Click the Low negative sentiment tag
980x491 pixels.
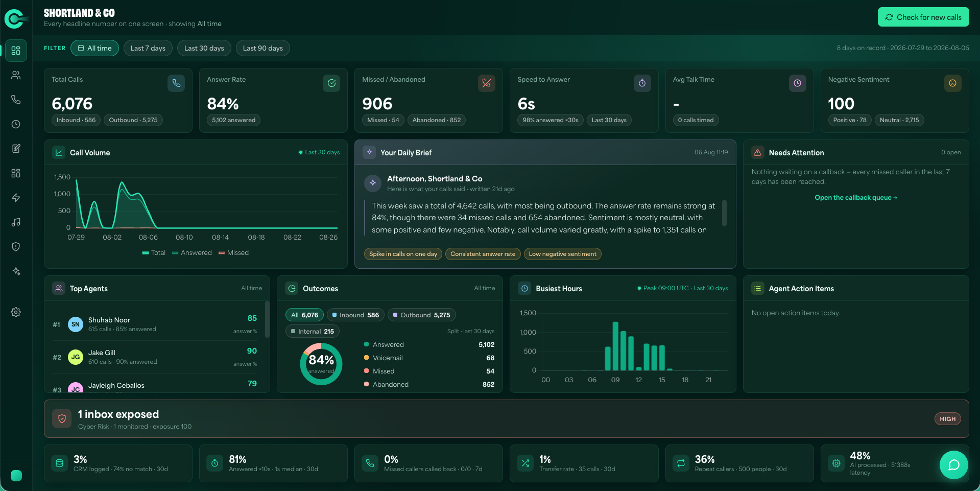tap(562, 254)
